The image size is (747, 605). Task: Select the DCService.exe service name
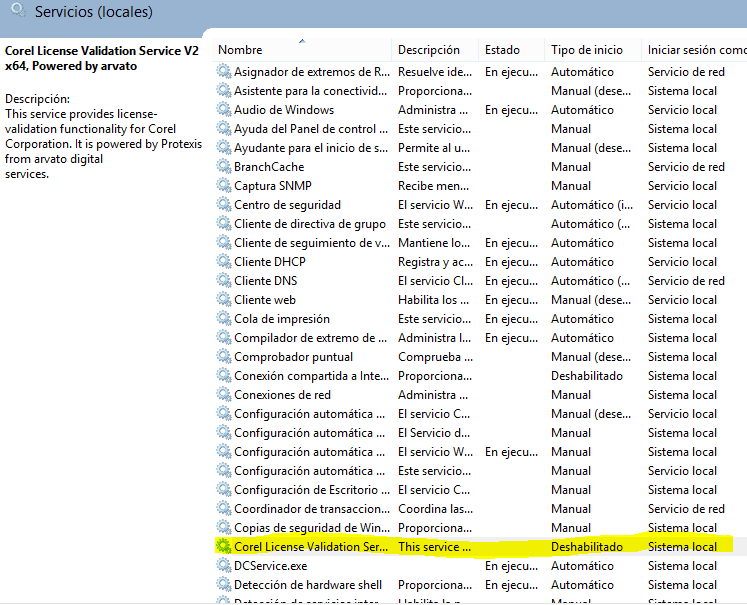tap(271, 566)
